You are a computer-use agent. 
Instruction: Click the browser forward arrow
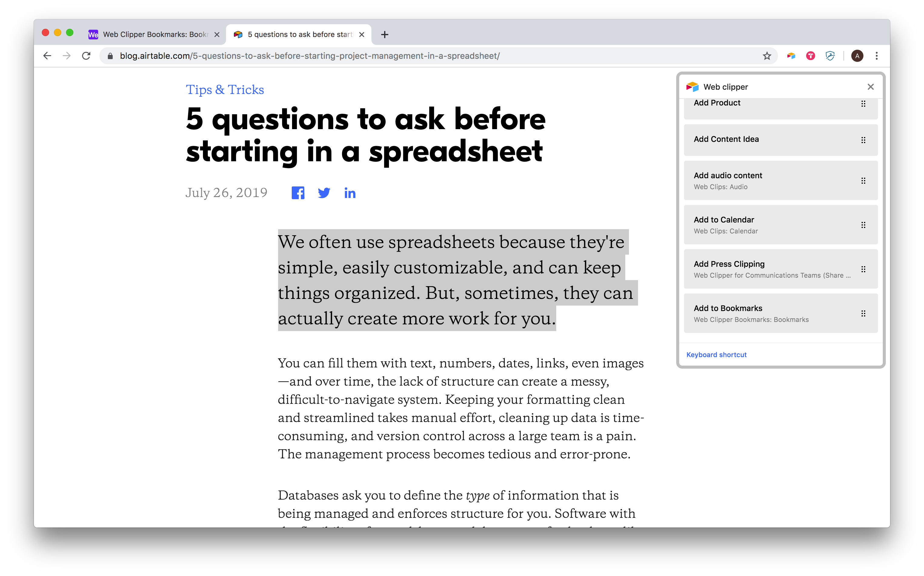pyautogui.click(x=67, y=56)
